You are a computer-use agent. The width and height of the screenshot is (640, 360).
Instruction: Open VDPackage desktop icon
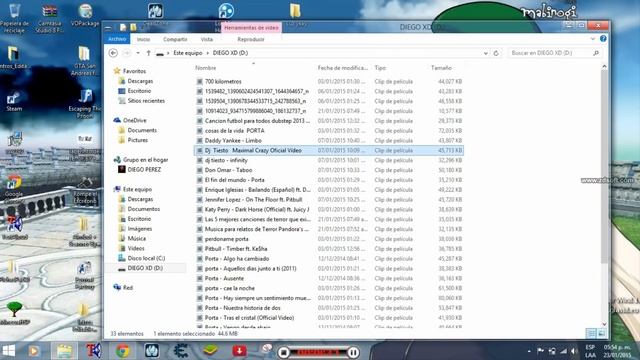pos(85,16)
